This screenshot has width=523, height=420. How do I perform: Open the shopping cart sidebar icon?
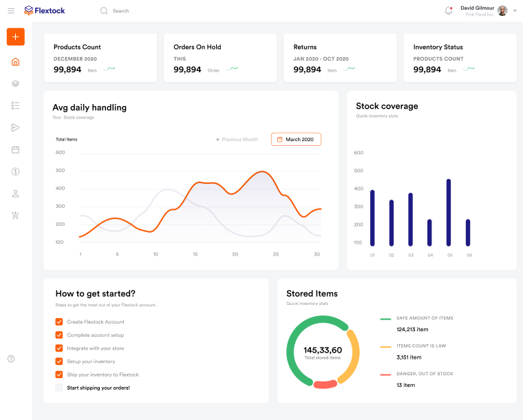click(15, 216)
